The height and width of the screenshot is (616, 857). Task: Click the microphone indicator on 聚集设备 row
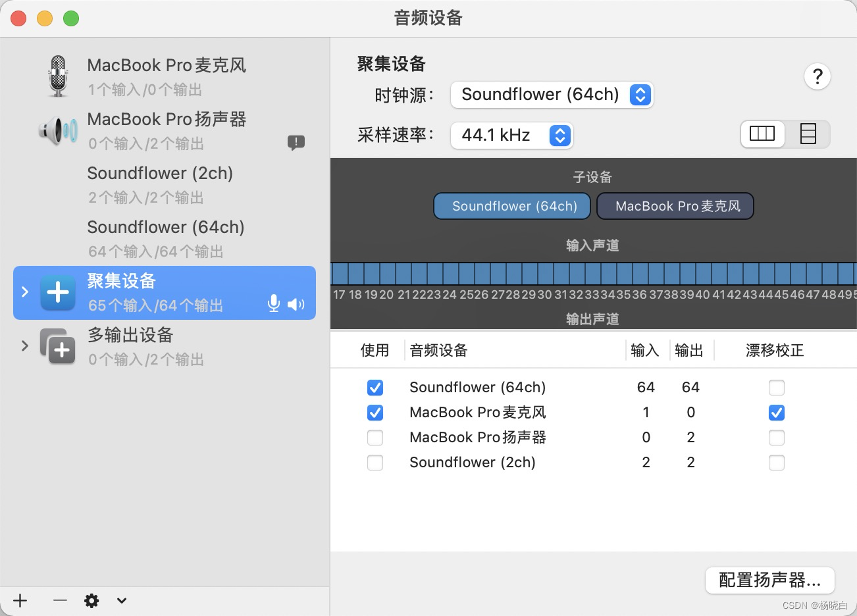click(274, 303)
